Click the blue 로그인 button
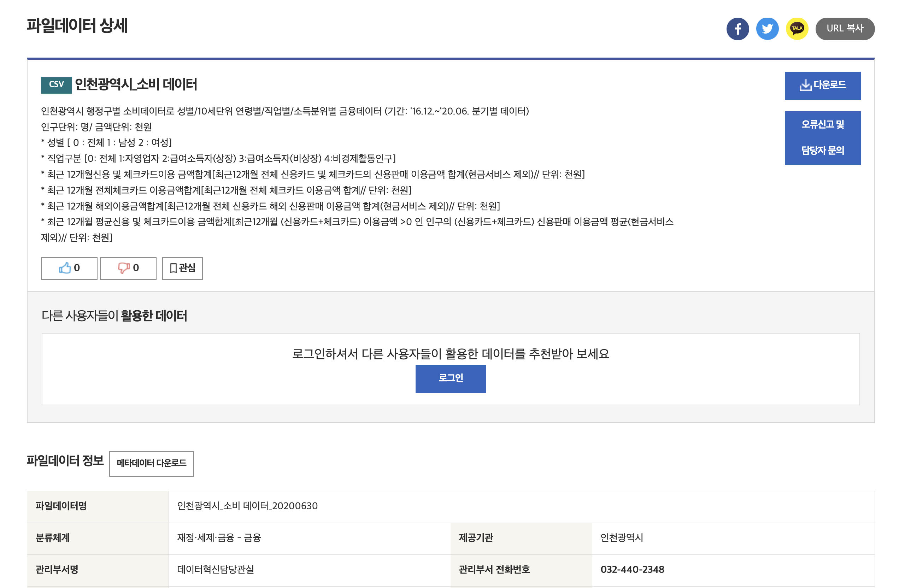Screen dimensions: 899x588 [x=450, y=378]
